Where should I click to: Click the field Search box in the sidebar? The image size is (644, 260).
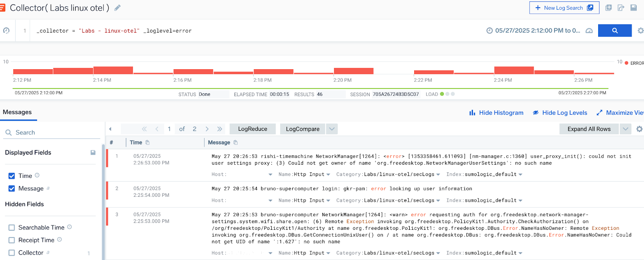click(x=52, y=132)
